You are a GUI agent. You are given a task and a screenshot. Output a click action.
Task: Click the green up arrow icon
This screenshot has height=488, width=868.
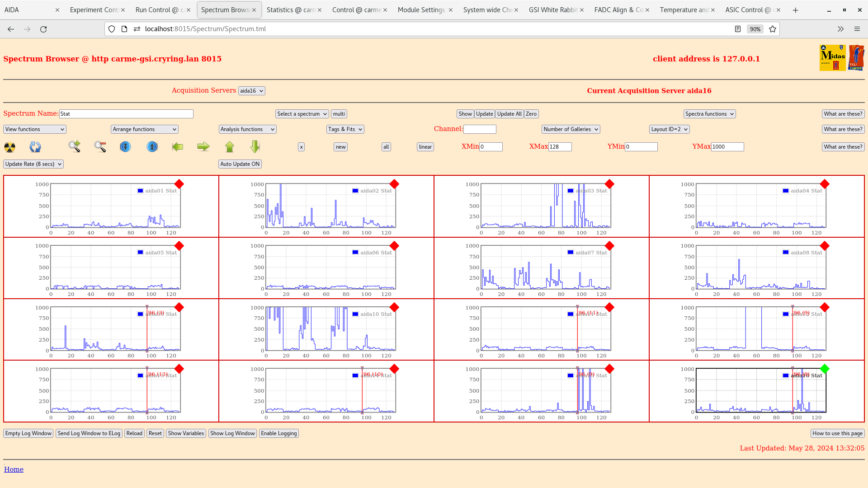click(x=230, y=147)
